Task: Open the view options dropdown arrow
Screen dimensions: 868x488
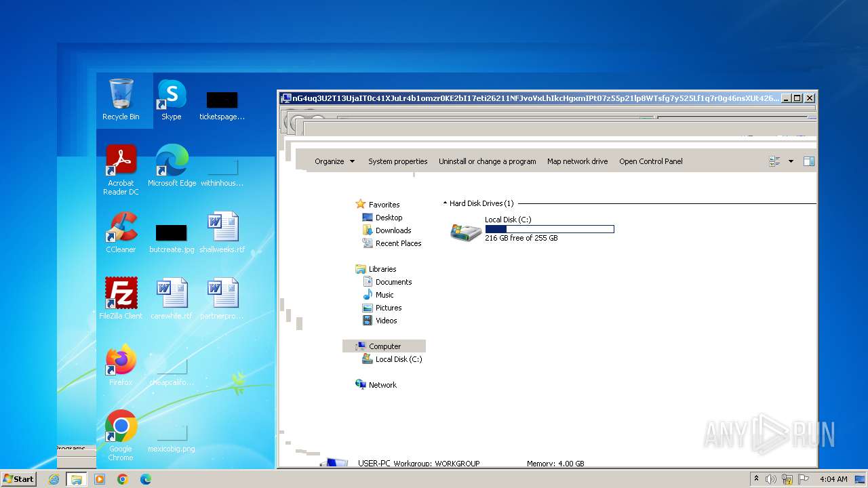Action: coord(791,161)
